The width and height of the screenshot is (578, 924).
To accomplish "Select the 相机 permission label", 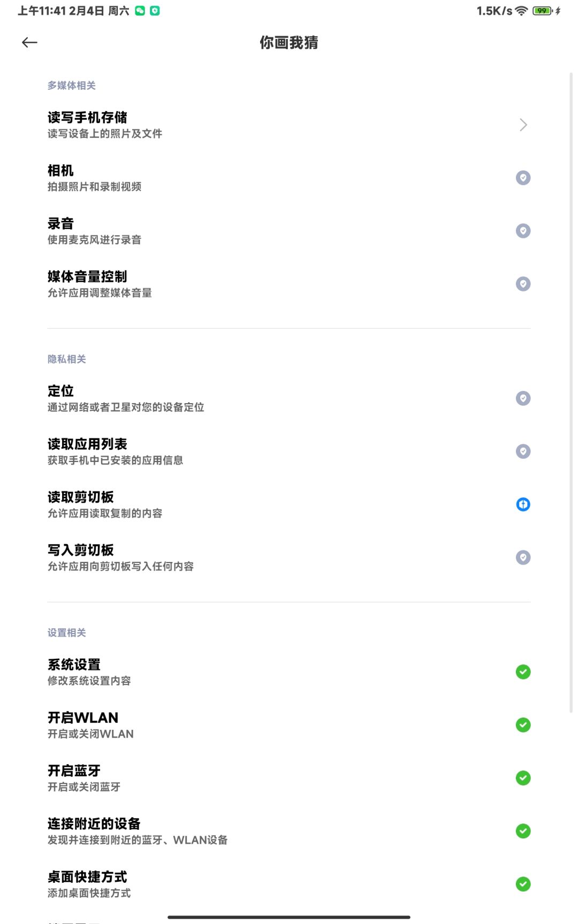I will [60, 171].
